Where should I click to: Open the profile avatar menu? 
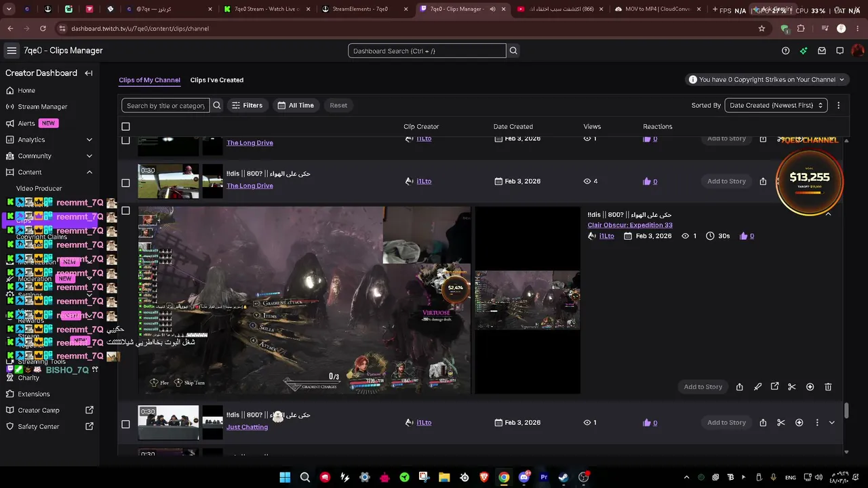(x=858, y=51)
